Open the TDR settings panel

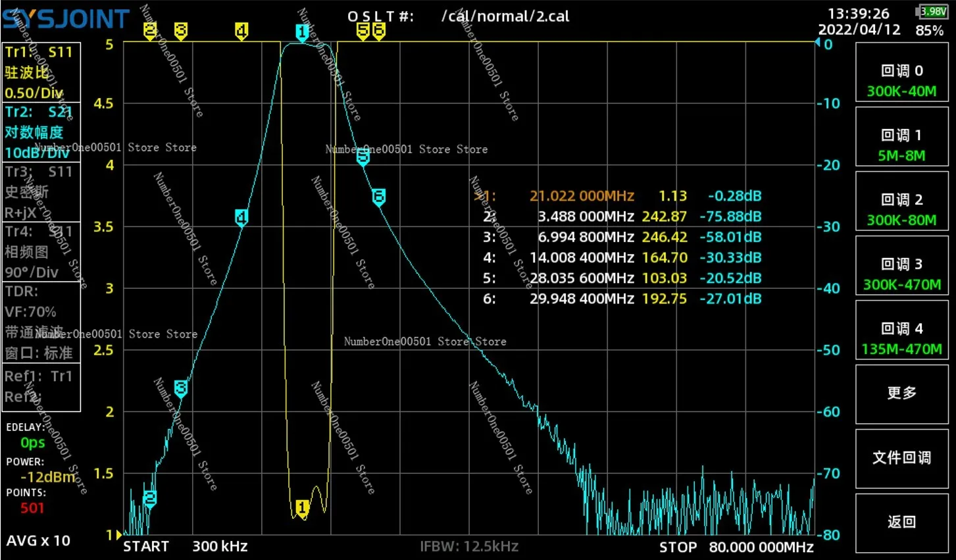41,322
